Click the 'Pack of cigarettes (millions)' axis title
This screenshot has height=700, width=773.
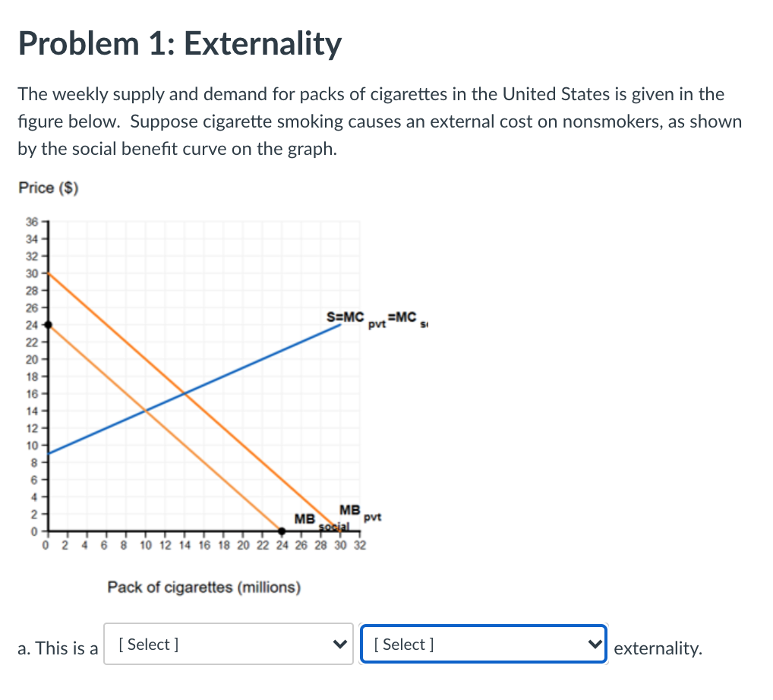pos(204,587)
